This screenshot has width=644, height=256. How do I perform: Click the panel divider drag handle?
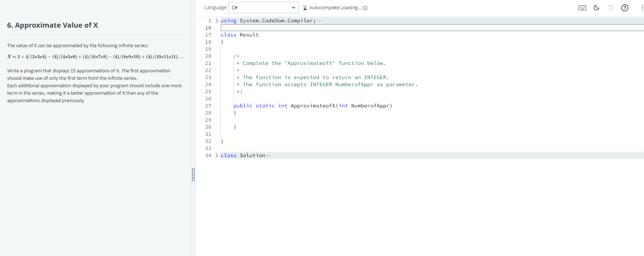coord(193,174)
